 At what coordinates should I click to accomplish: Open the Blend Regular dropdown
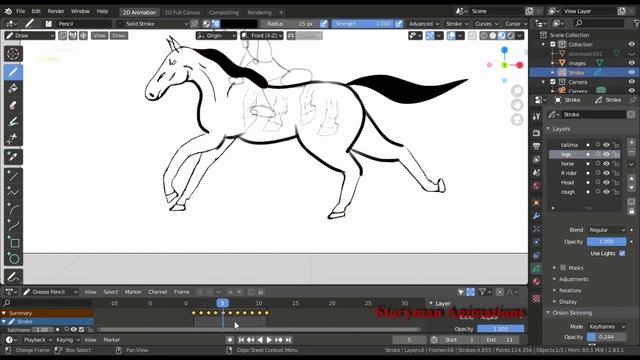tap(607, 230)
